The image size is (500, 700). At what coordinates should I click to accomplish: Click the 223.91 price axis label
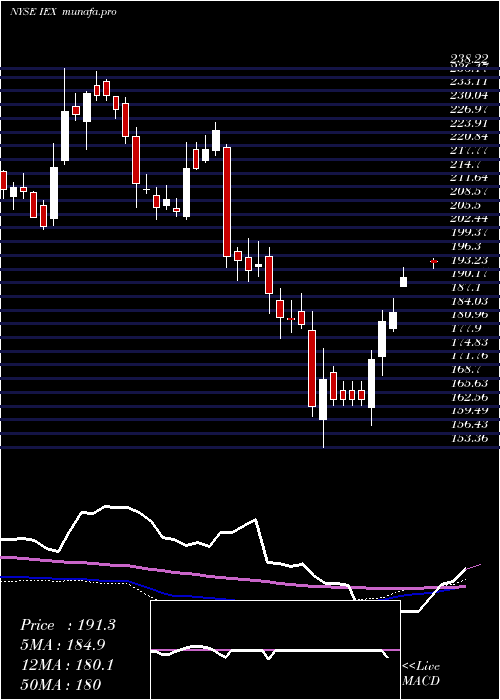point(468,123)
